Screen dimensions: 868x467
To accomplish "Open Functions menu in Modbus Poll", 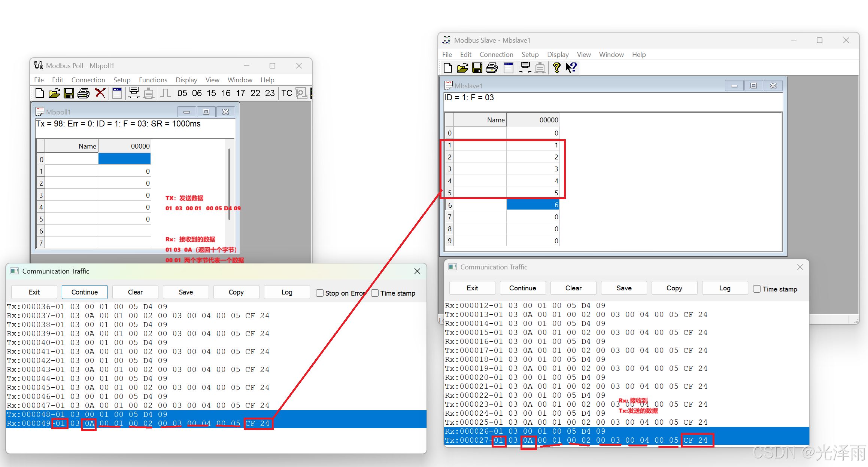I will click(x=153, y=80).
